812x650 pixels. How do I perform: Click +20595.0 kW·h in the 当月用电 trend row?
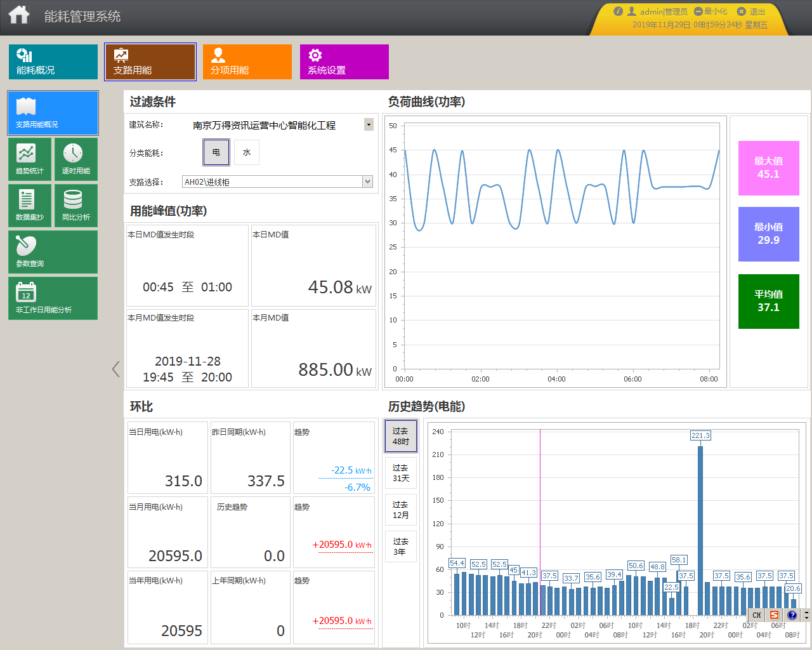click(x=342, y=545)
